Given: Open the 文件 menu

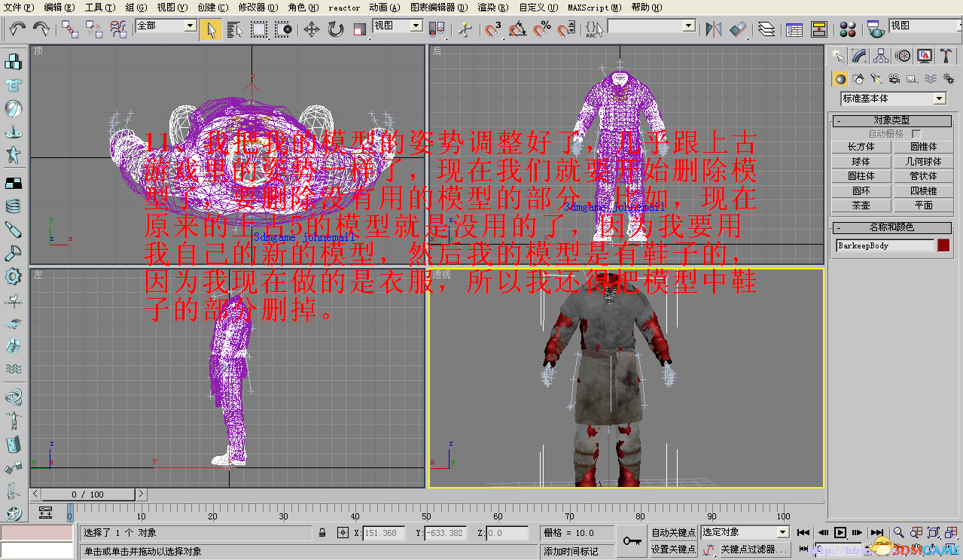Looking at the screenshot, I should [19, 7].
